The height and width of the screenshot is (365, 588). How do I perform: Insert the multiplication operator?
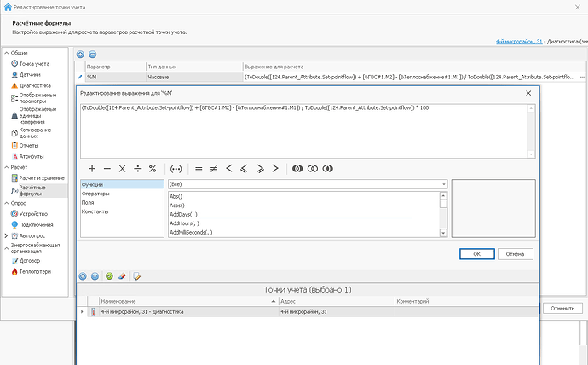coord(122,169)
